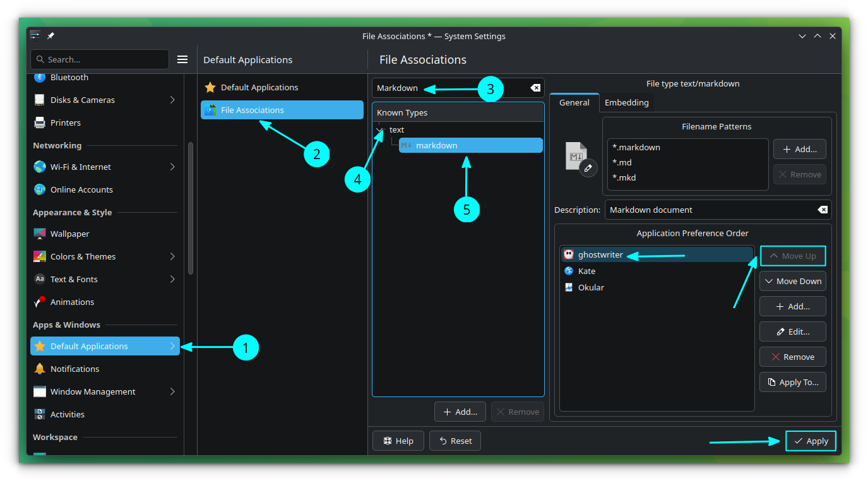Click the Online Accounts icon
The height and width of the screenshot is (483, 868).
[x=40, y=189]
